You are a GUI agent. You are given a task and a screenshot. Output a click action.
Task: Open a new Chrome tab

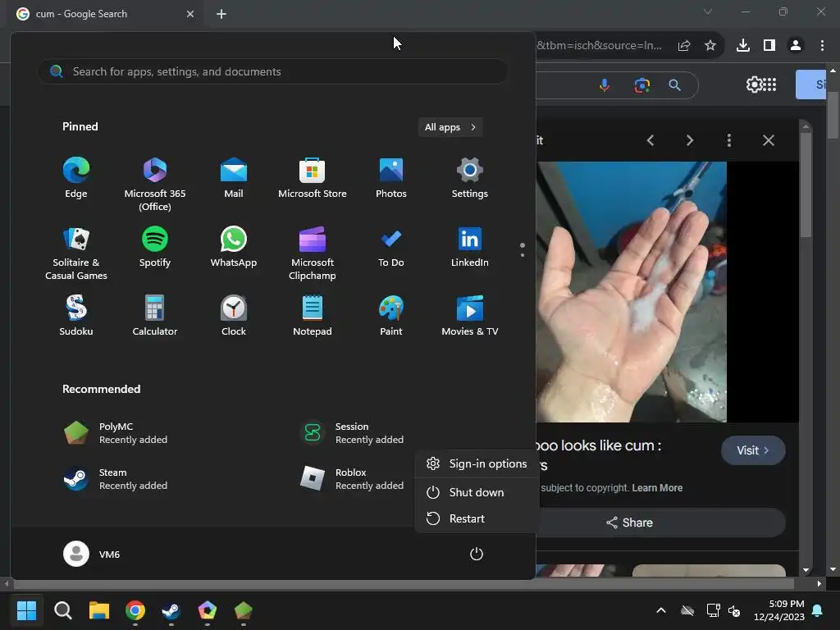[221, 14]
